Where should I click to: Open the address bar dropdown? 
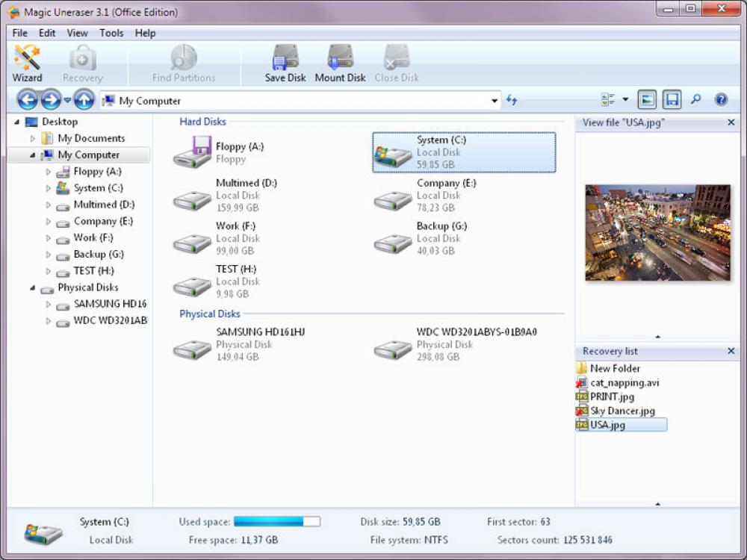click(x=494, y=100)
